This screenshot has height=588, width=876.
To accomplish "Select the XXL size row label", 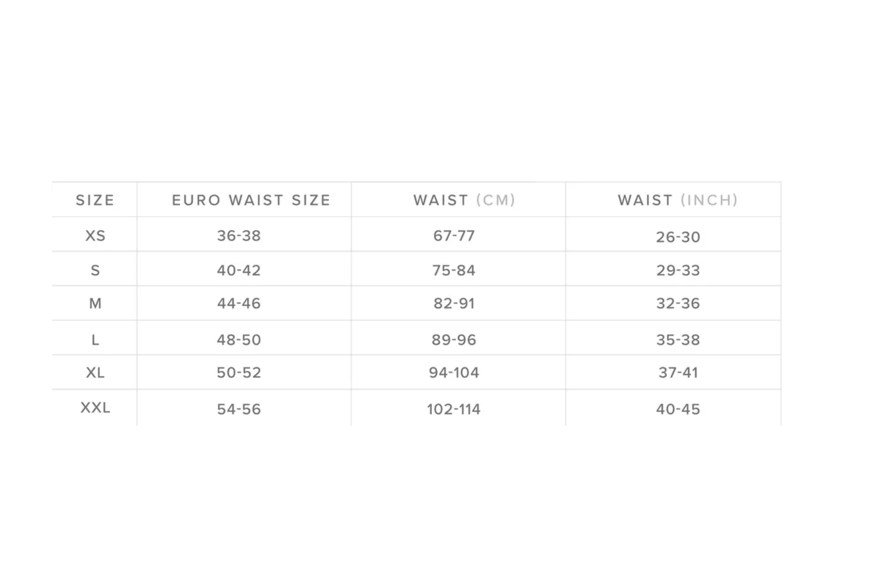I will pos(95,408).
